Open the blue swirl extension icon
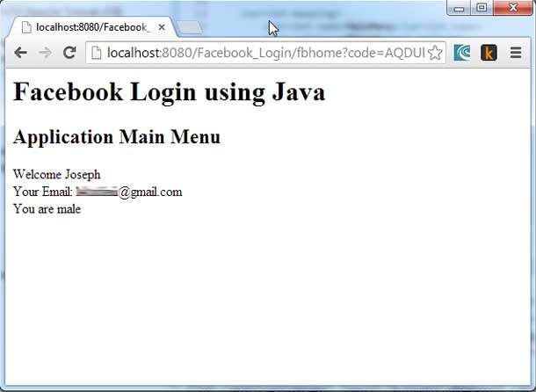This screenshot has width=536, height=392. point(462,53)
